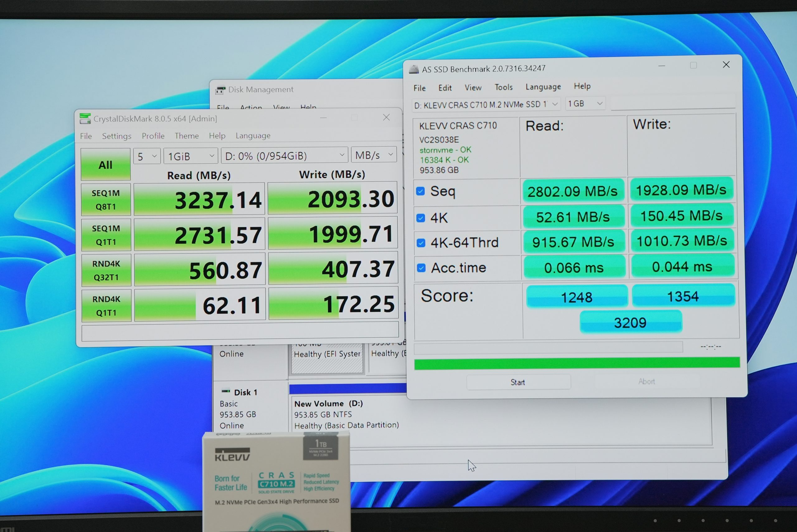Viewport: 797px width, 532px height.
Task: Open the AS SSD drive selector dropdown
Action: tap(486, 104)
